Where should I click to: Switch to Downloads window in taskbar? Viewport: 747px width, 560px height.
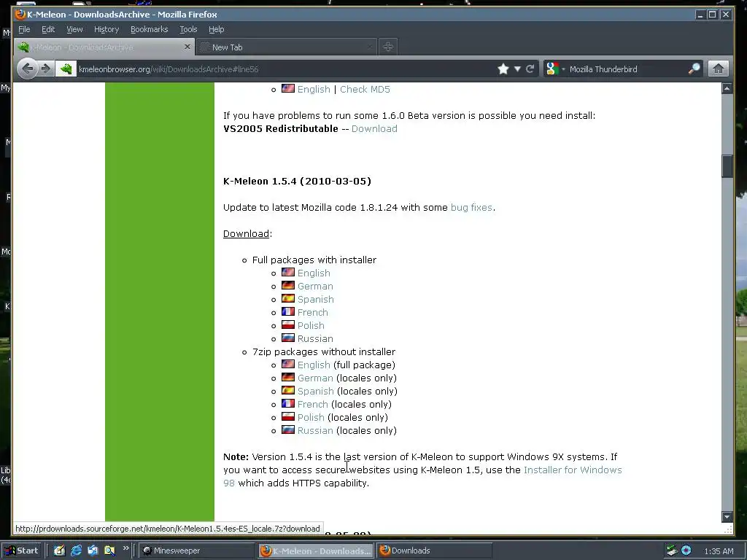(x=433, y=551)
